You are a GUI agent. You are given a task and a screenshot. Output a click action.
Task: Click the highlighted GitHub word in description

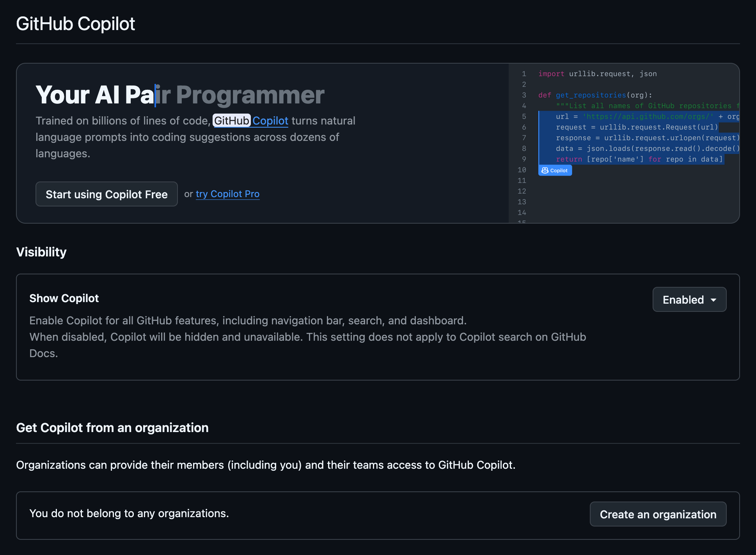click(231, 121)
